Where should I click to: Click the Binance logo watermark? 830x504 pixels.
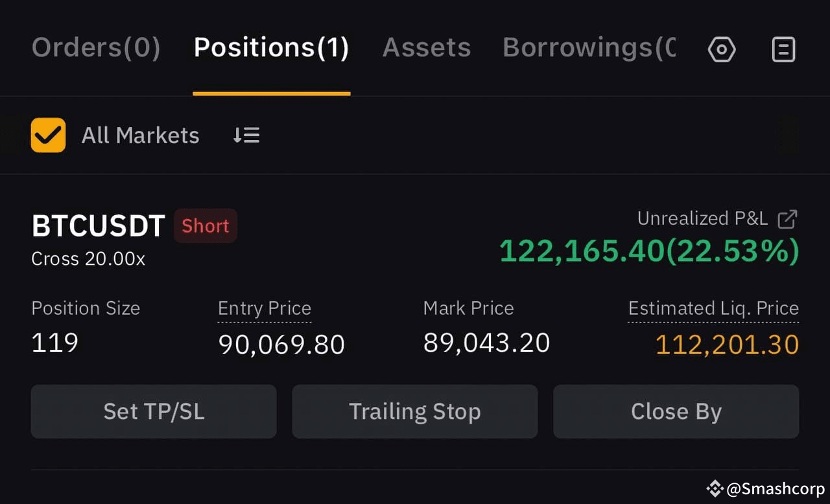(715, 488)
